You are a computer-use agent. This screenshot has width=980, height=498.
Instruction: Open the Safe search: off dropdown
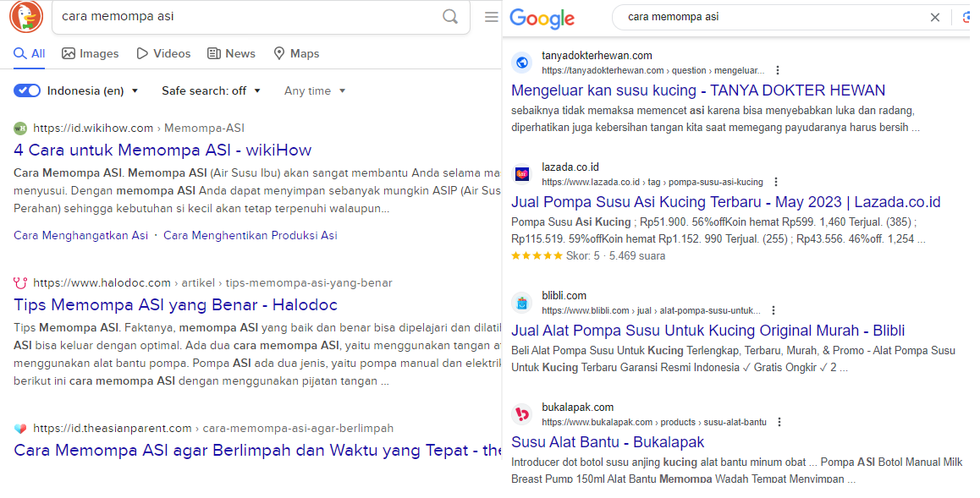point(211,90)
